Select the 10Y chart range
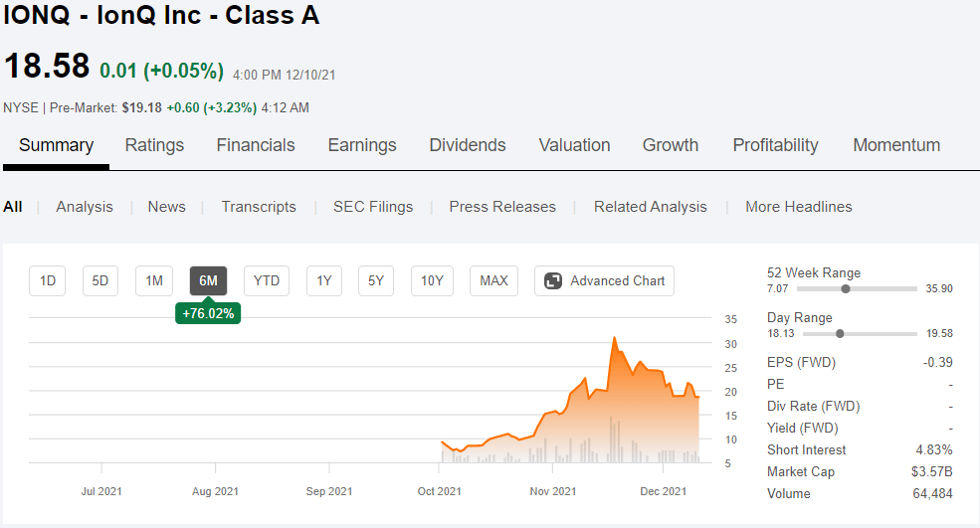The image size is (980, 528). (432, 281)
